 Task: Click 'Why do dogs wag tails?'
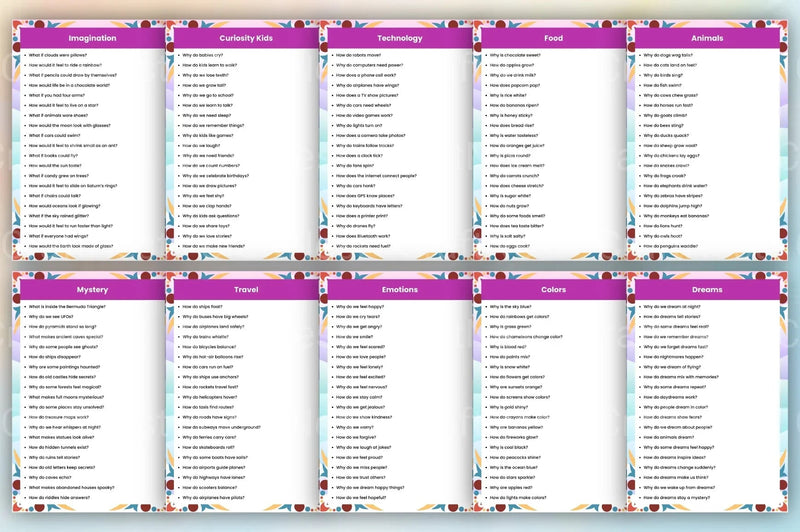pyautogui.click(x=668, y=55)
